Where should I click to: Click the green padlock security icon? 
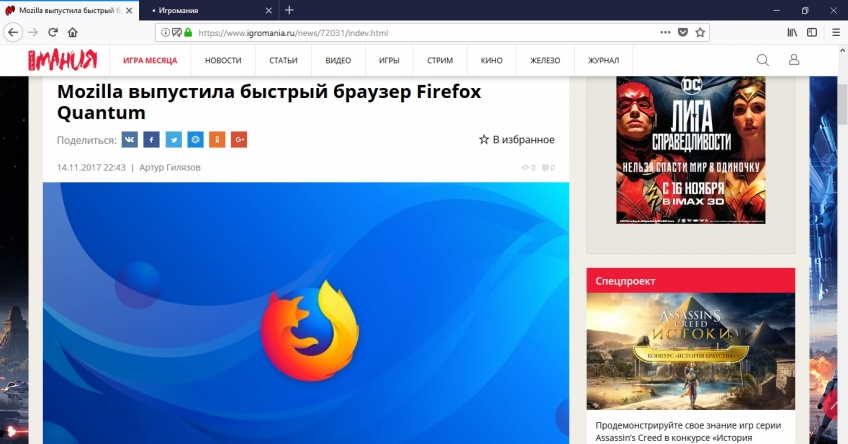click(x=188, y=32)
